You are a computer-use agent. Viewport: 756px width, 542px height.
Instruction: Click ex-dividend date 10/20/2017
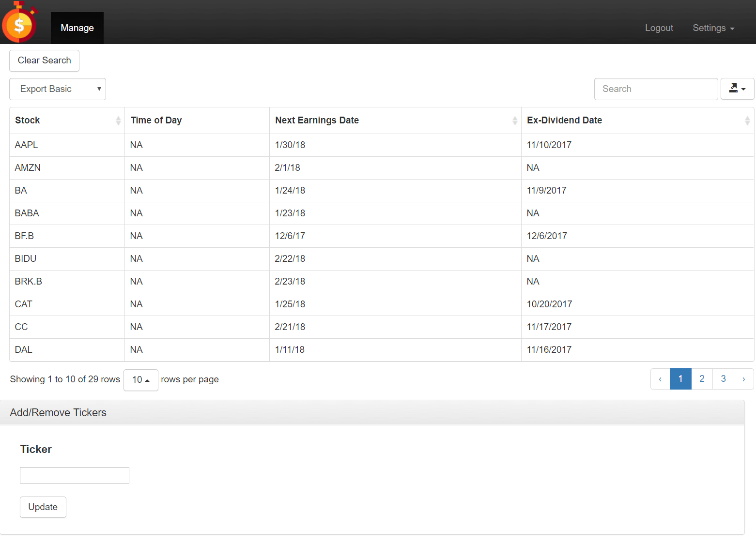pyautogui.click(x=550, y=304)
